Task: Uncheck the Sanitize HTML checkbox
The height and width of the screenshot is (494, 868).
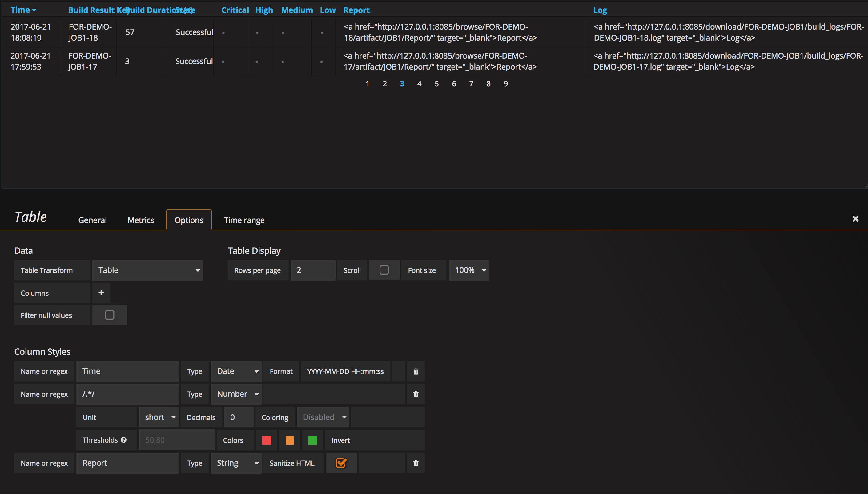Action: (341, 463)
